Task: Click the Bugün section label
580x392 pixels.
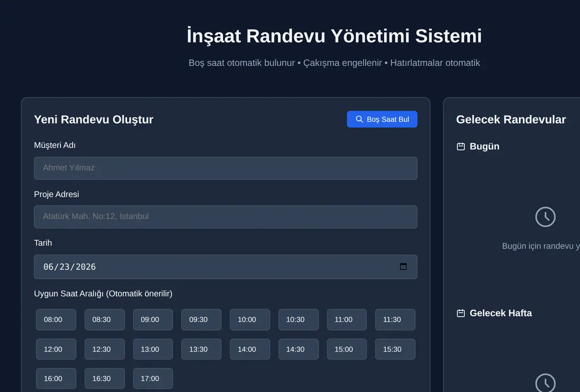Action: (484, 146)
